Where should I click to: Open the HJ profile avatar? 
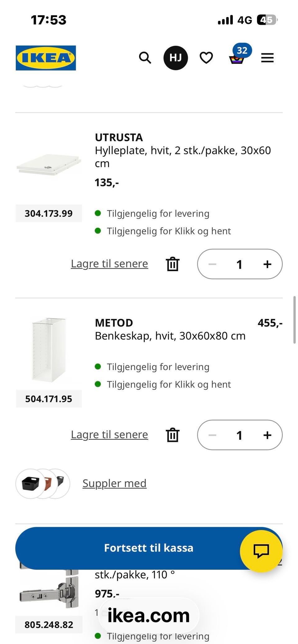click(176, 58)
